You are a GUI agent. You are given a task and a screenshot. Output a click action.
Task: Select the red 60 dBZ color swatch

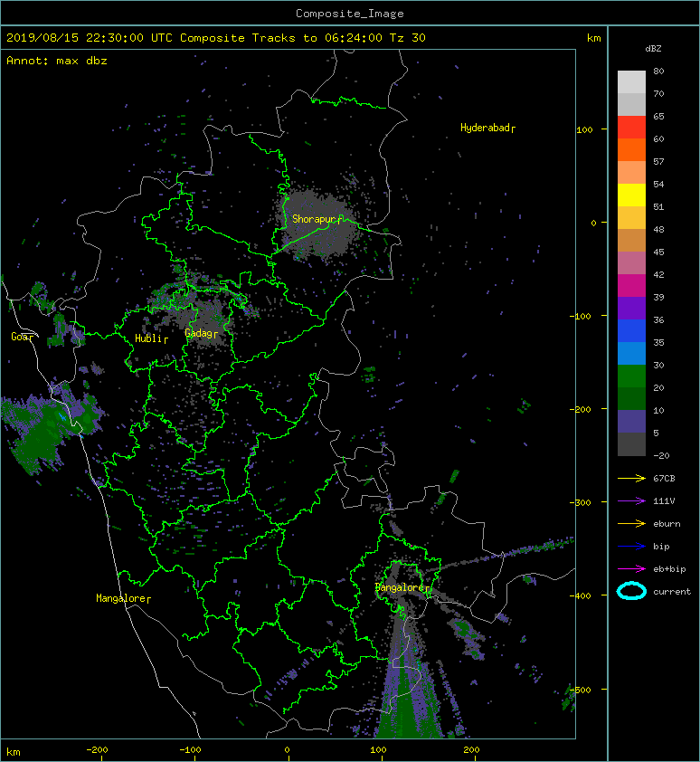coord(631,127)
